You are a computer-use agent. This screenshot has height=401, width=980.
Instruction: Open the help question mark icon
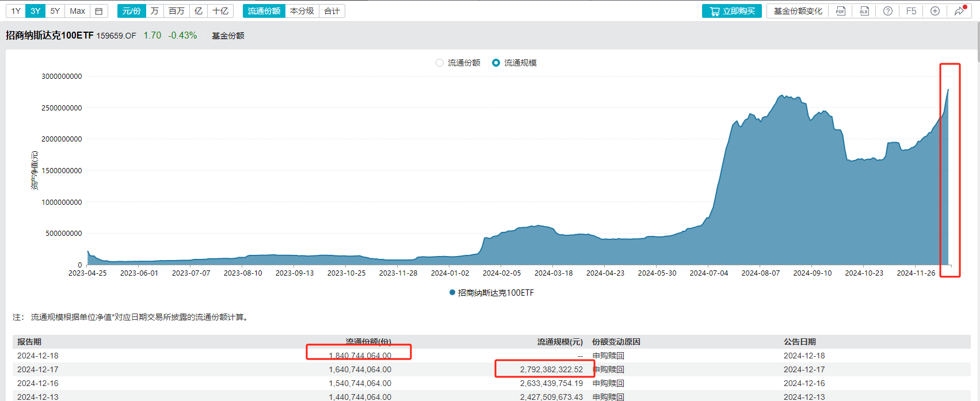[x=888, y=11]
